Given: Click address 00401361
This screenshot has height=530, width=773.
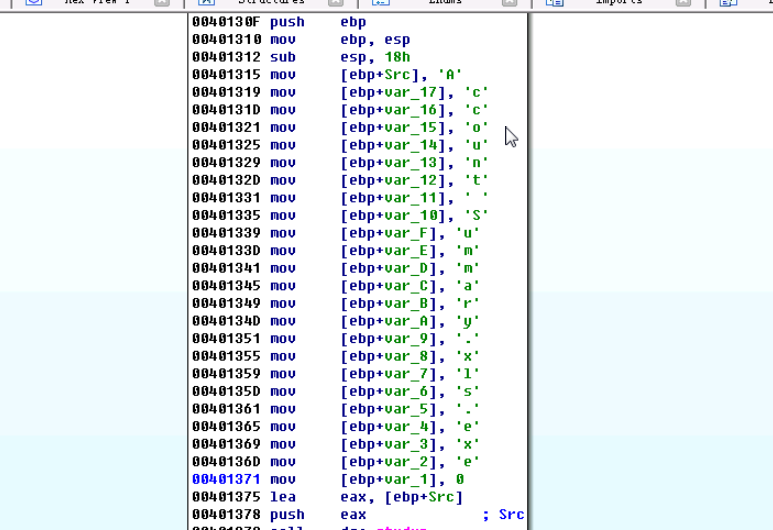Looking at the screenshot, I should (x=226, y=410).
